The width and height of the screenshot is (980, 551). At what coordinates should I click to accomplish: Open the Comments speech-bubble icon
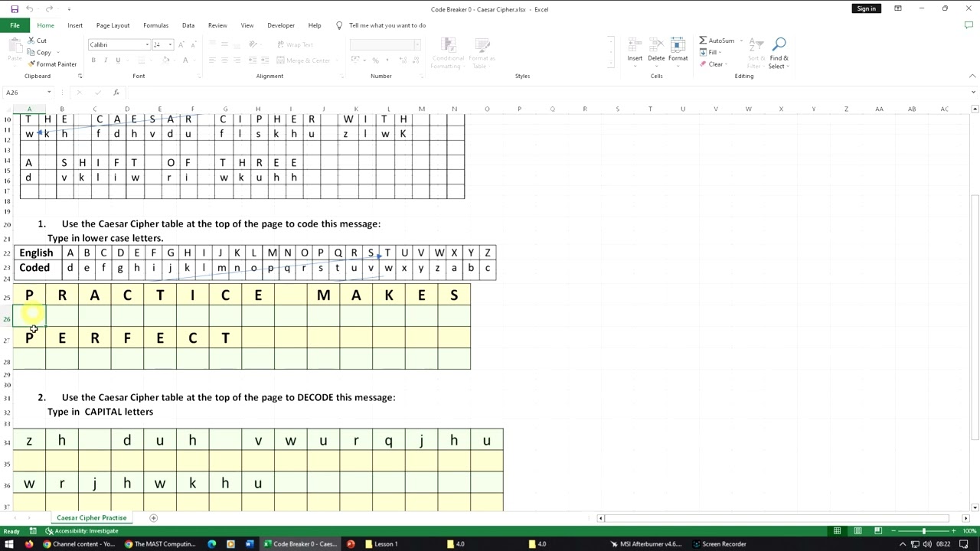tap(969, 25)
